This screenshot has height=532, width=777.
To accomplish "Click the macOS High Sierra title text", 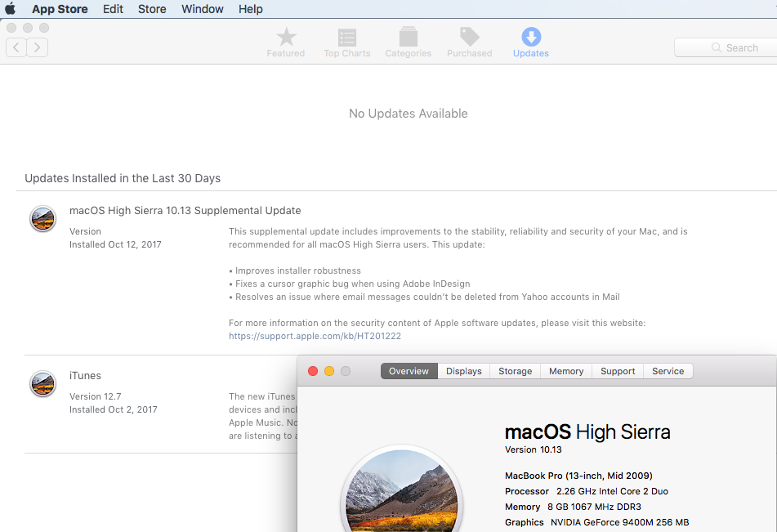I will (587, 431).
